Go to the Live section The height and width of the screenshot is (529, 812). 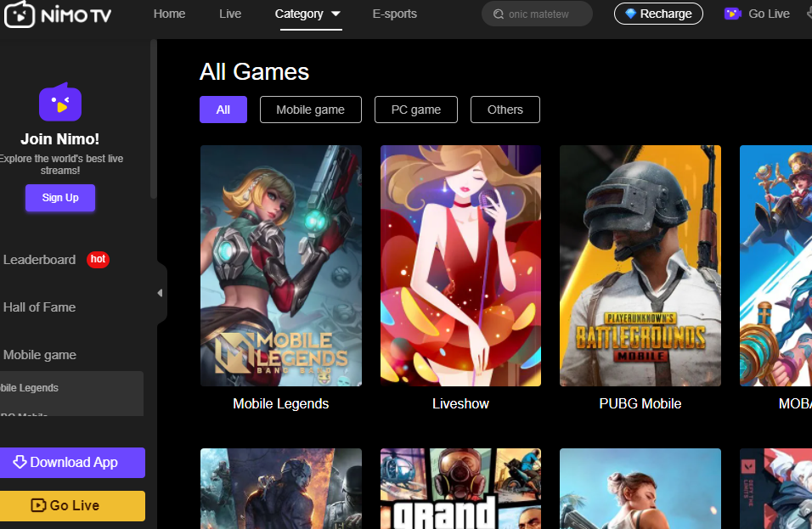[230, 14]
